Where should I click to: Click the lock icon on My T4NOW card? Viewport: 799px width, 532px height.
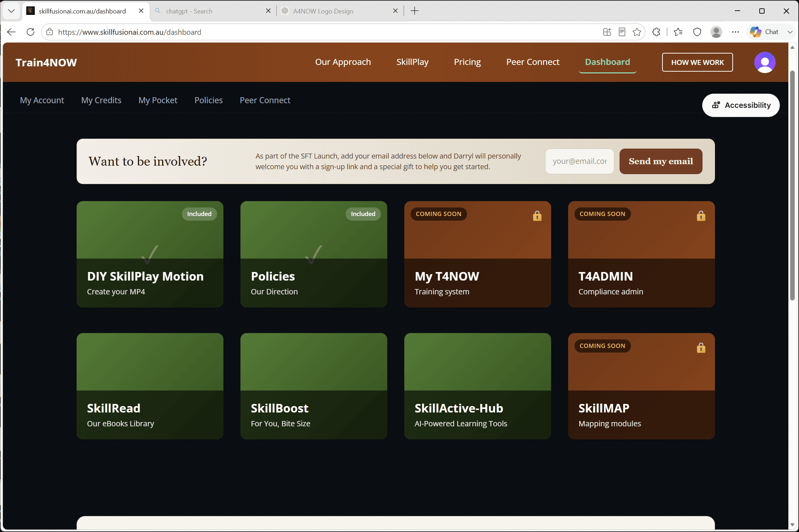[x=537, y=216]
